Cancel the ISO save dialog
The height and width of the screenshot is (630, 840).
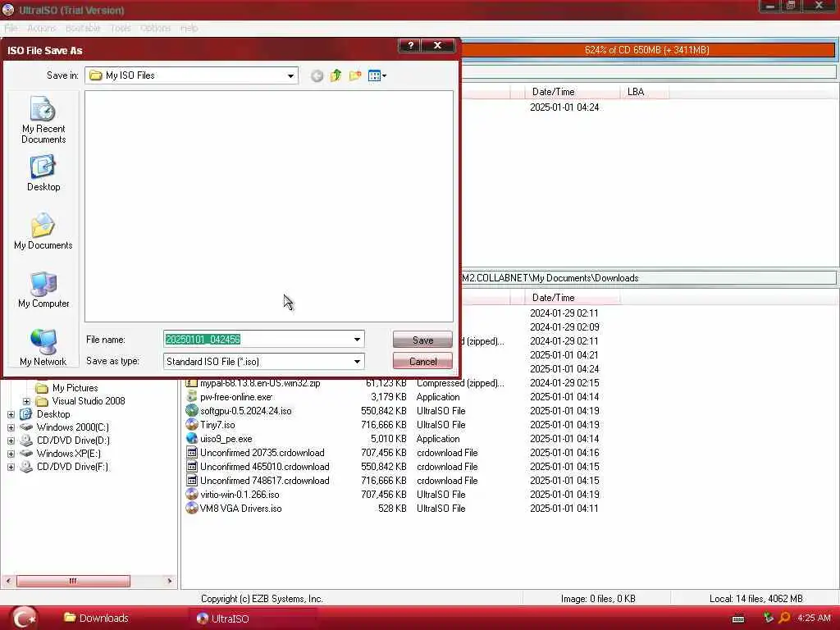422,361
